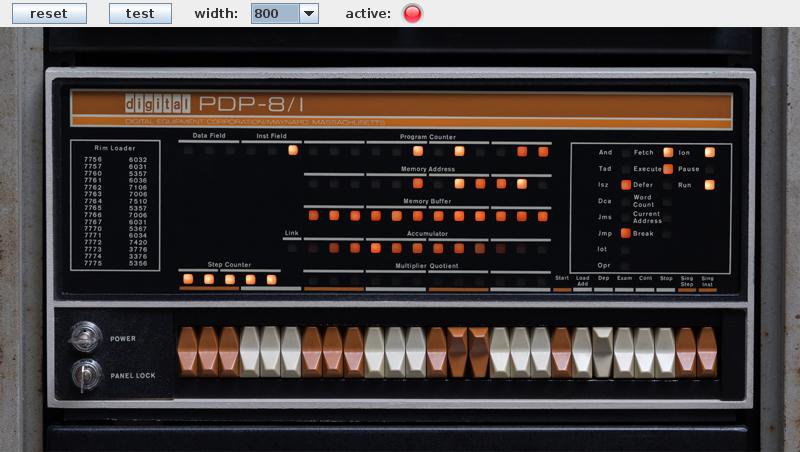Viewport: 800px width, 452px height.
Task: Click the Link lamp beside Accumulator
Action: [x=292, y=248]
